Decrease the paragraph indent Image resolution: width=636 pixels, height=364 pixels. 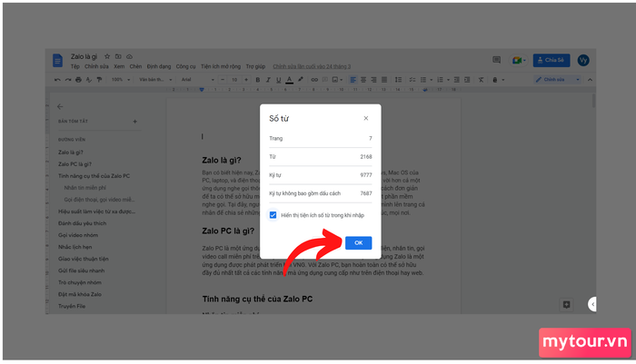click(457, 80)
